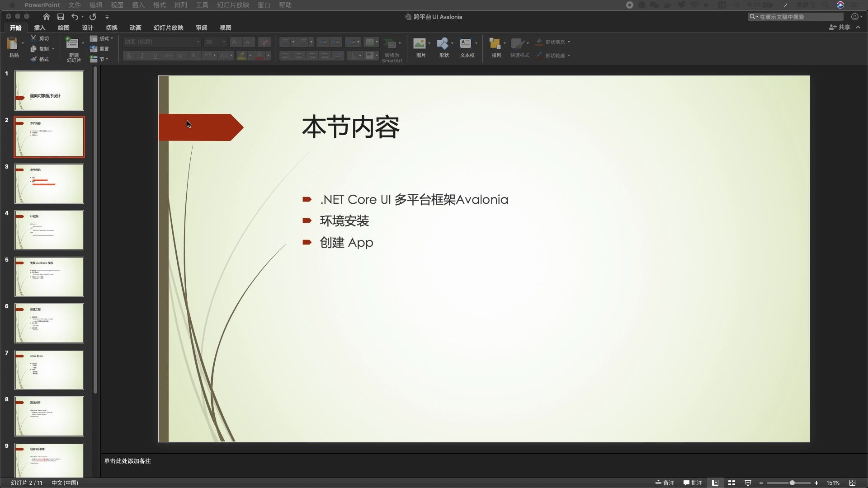Toggle bold formatting

(x=129, y=56)
